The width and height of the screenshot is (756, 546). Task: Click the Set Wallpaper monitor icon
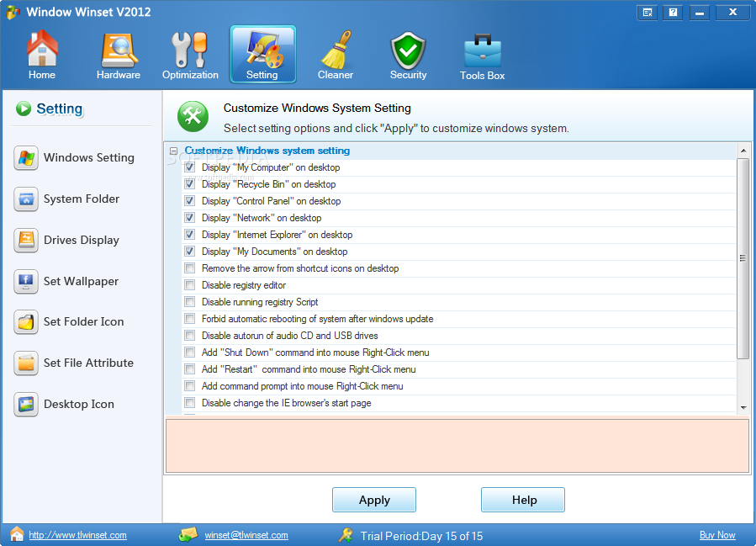pyautogui.click(x=26, y=281)
